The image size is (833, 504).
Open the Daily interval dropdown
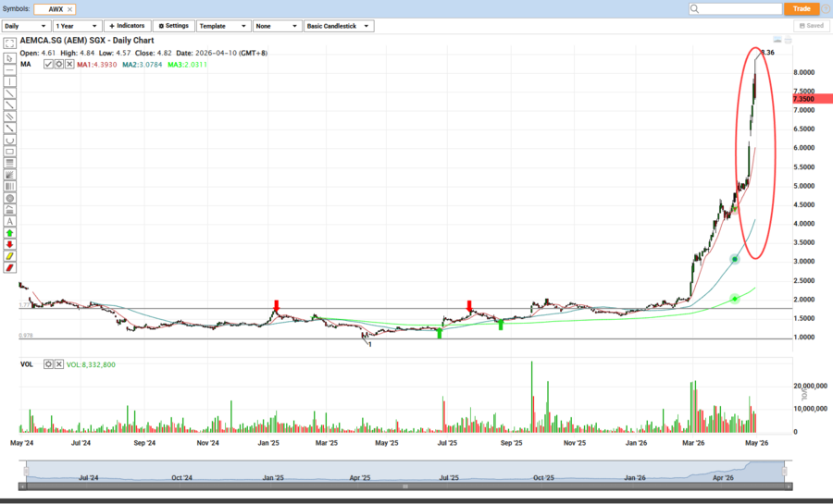tap(25, 26)
